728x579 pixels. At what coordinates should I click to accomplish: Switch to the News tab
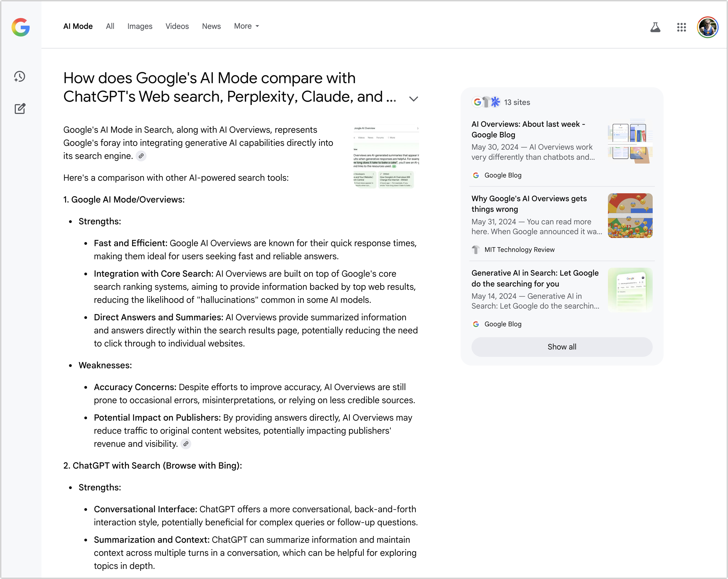click(211, 26)
